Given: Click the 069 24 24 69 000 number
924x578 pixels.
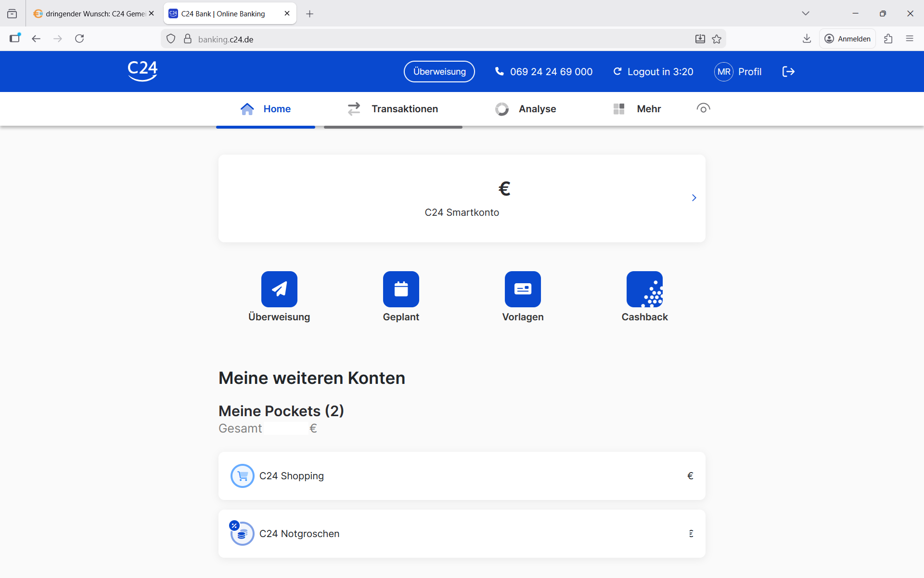Looking at the screenshot, I should tap(552, 72).
